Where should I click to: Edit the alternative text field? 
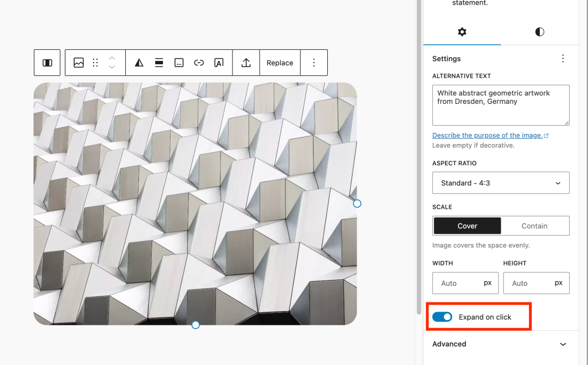[x=501, y=105]
